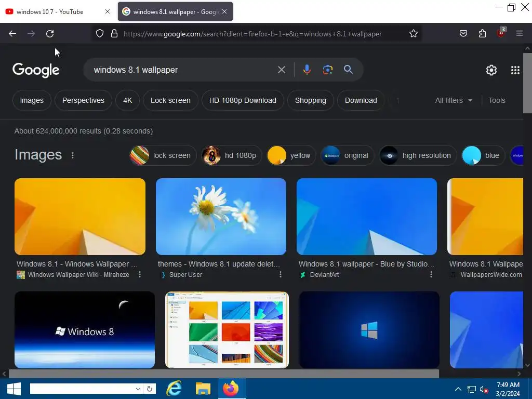This screenshot has width=532, height=399.
Task: Open the Firefox hamburger menu
Action: [x=520, y=34]
